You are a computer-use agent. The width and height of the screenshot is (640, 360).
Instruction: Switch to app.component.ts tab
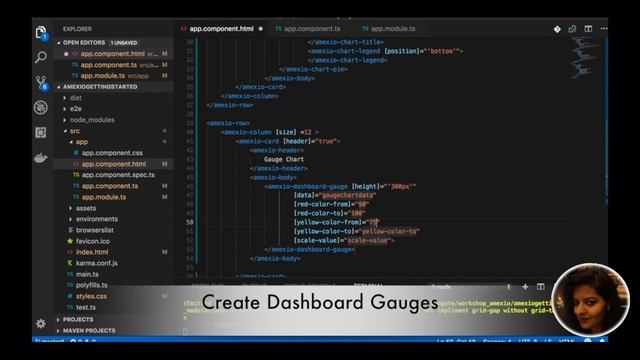(x=308, y=29)
